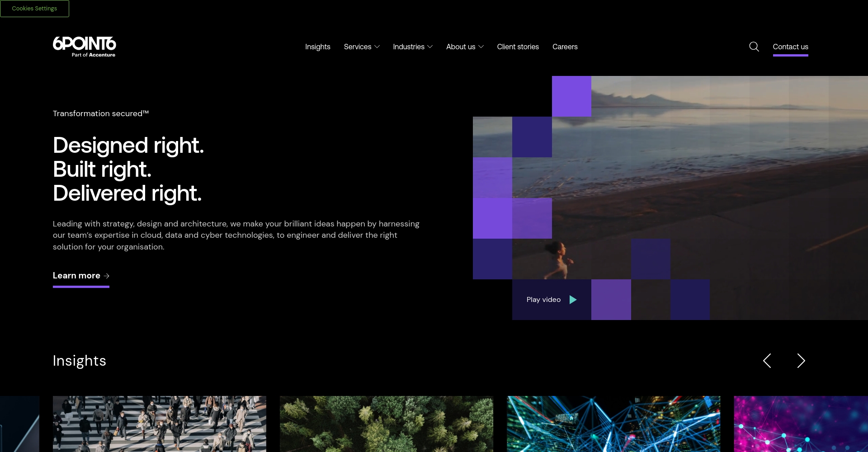868x452 pixels.
Task: Click the Play video label
Action: [543, 300]
